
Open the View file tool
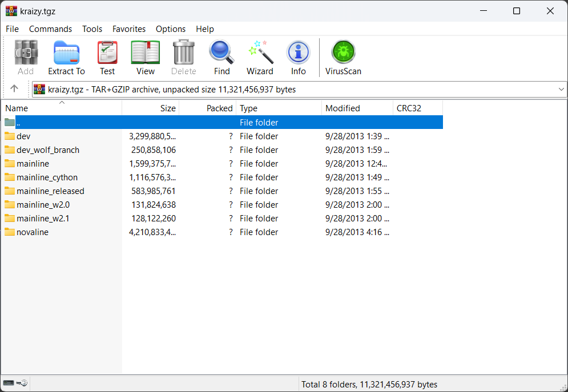pos(145,58)
